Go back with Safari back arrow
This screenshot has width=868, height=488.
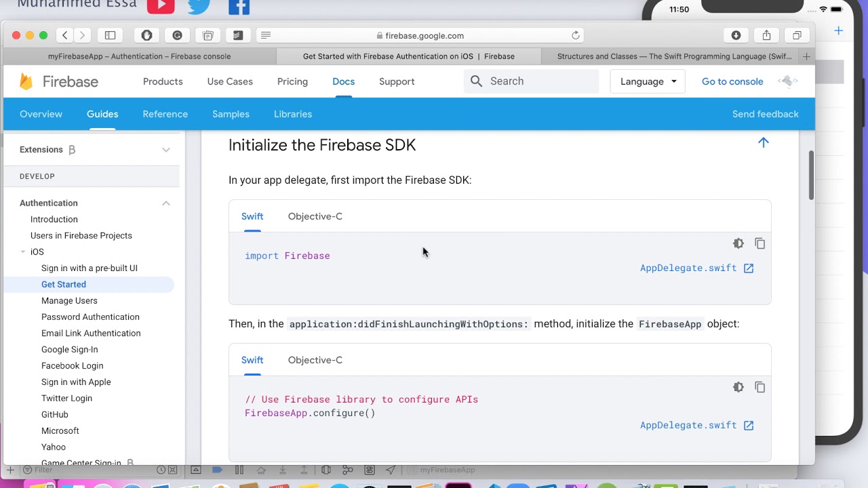click(65, 35)
